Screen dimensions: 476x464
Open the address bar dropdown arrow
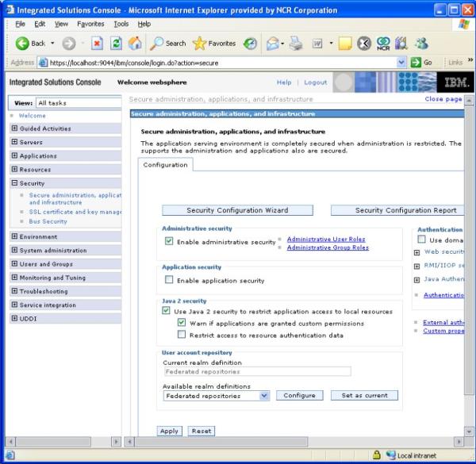401,63
